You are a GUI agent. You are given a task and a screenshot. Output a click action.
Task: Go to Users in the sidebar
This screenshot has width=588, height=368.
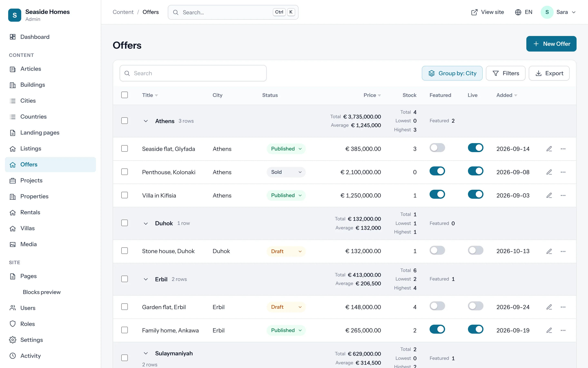[50, 308]
